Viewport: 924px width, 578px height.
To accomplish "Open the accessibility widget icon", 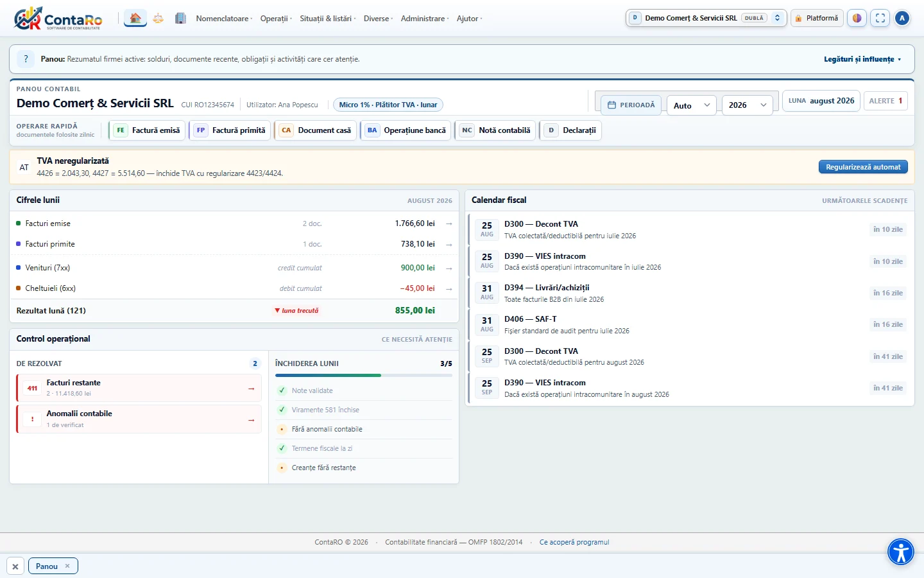I will [x=901, y=552].
